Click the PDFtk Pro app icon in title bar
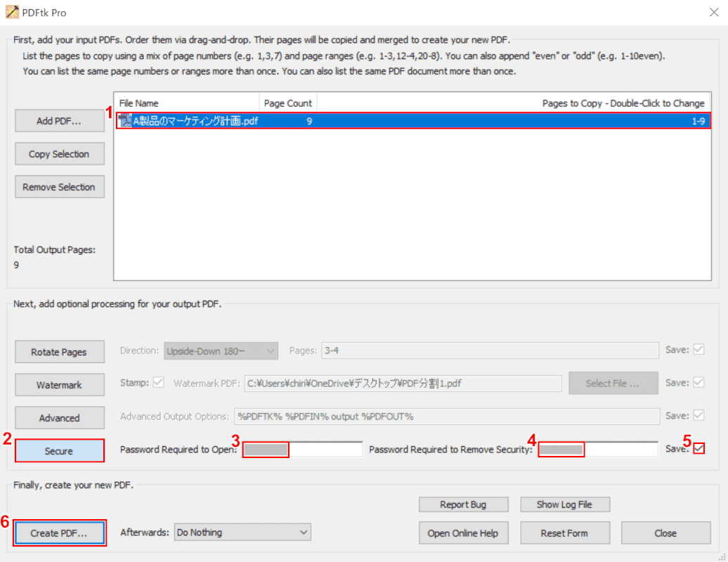728x562 pixels. [12, 12]
